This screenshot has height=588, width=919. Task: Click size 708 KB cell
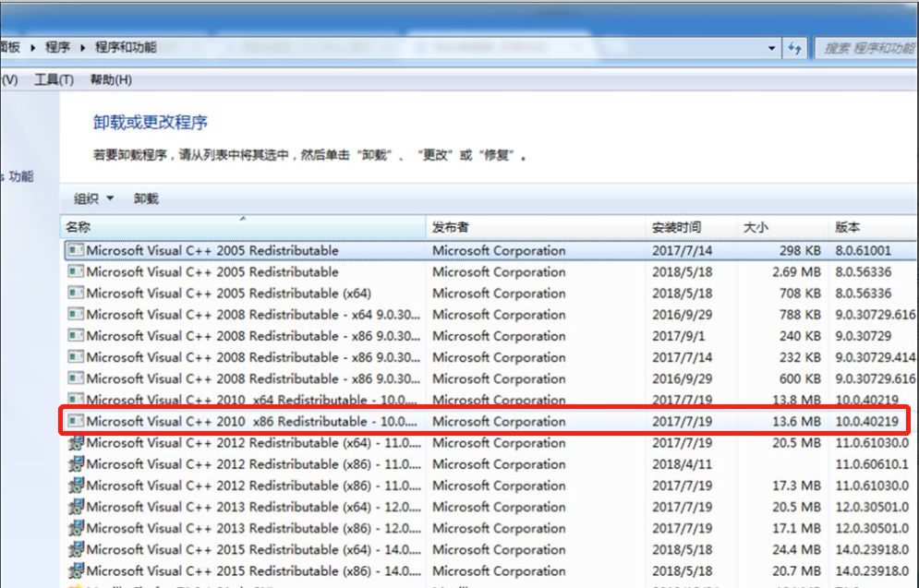pyautogui.click(x=800, y=293)
